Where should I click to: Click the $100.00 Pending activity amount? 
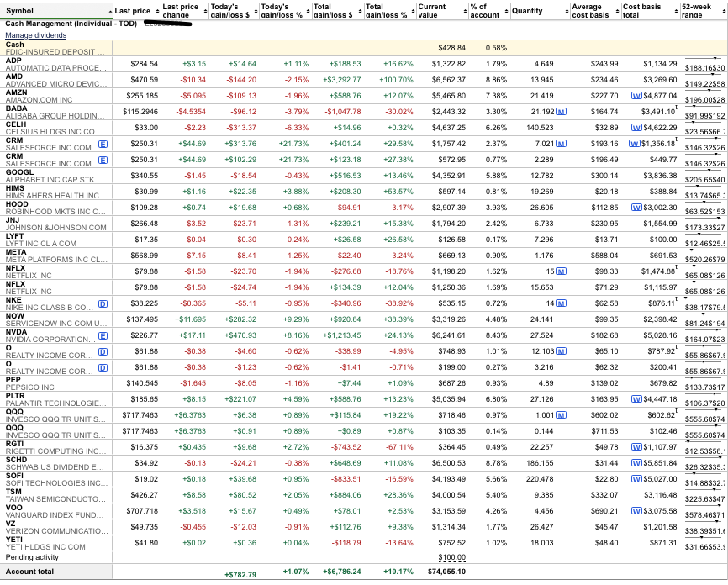[451, 557]
